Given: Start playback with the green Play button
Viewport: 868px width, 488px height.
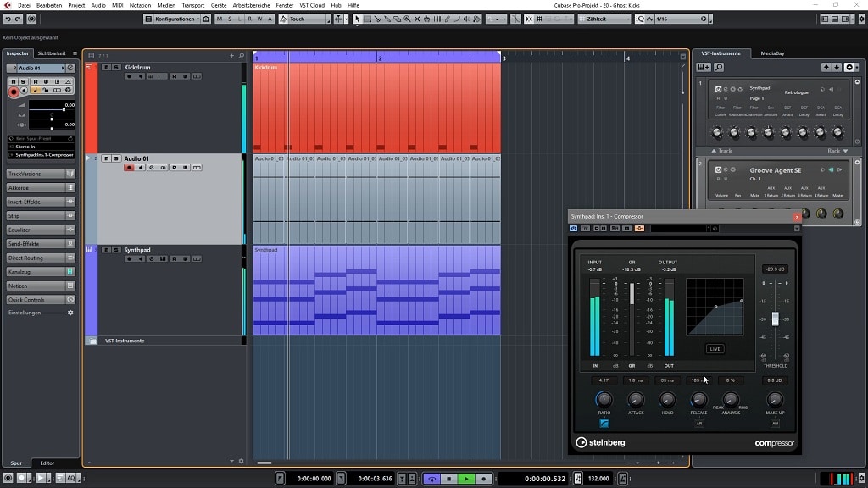Looking at the screenshot, I should 466,479.
